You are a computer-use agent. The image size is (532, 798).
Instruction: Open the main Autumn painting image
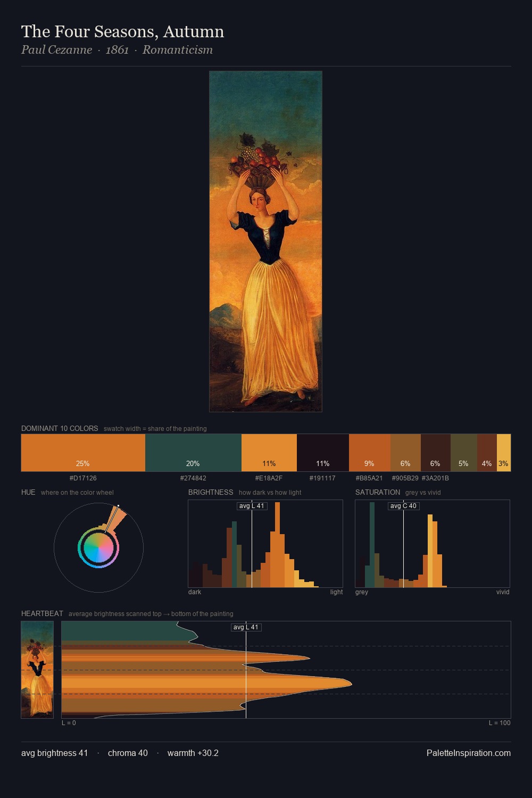[x=265, y=242]
